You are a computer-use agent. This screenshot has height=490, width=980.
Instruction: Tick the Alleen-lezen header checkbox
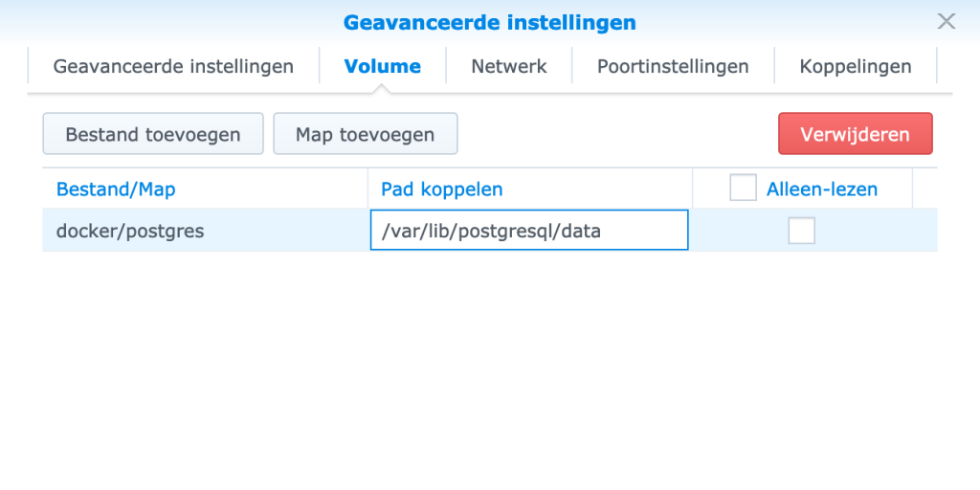click(x=743, y=188)
